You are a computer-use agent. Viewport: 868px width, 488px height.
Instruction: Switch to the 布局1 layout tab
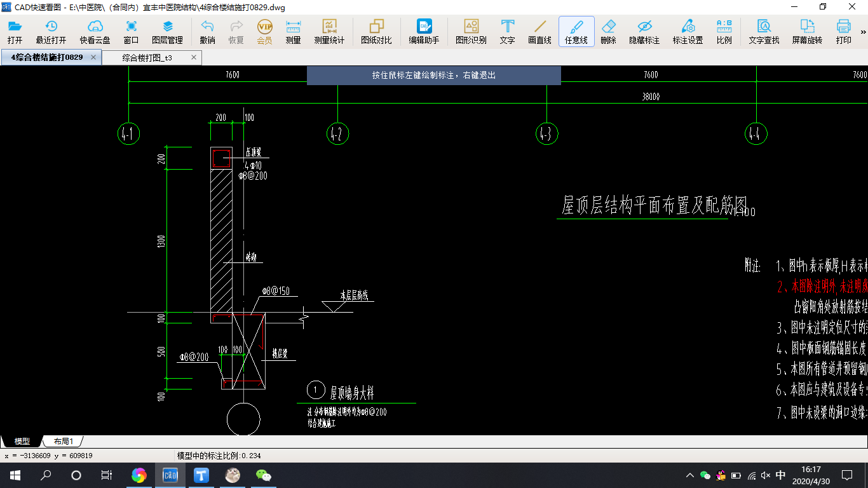click(x=63, y=441)
